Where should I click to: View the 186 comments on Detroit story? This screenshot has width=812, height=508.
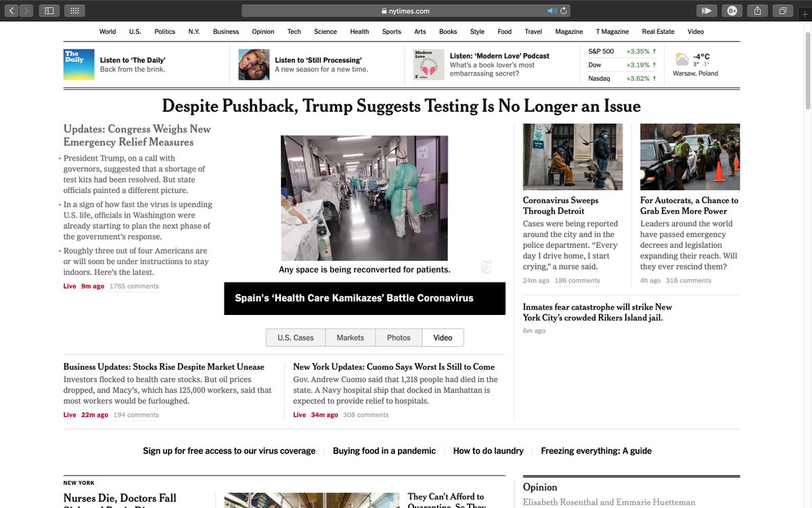pos(577,280)
